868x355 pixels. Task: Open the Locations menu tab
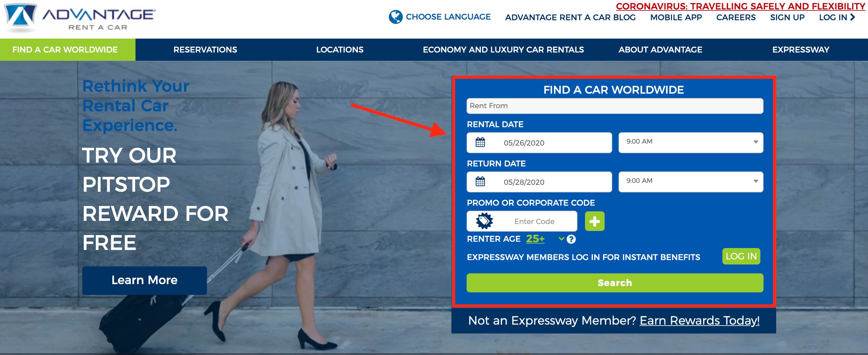(x=340, y=50)
